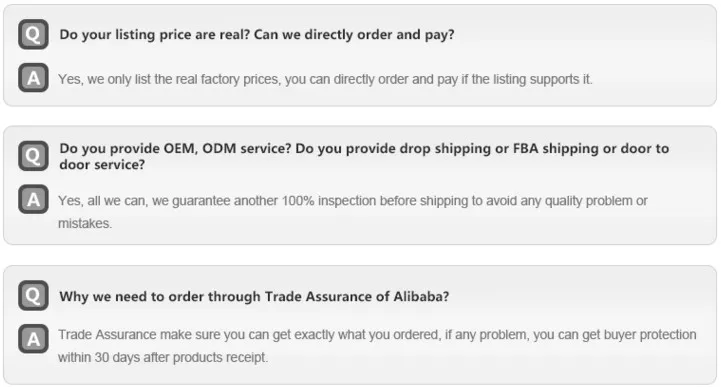Click the A icon next to the factory prices answer
Image resolution: width=721 pixels, height=387 pixels.
pos(33,78)
